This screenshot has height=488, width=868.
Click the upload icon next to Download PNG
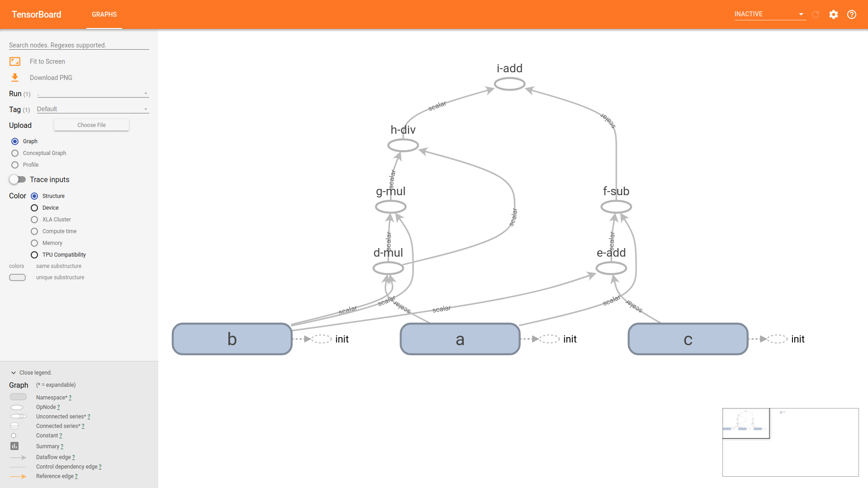pos(15,78)
